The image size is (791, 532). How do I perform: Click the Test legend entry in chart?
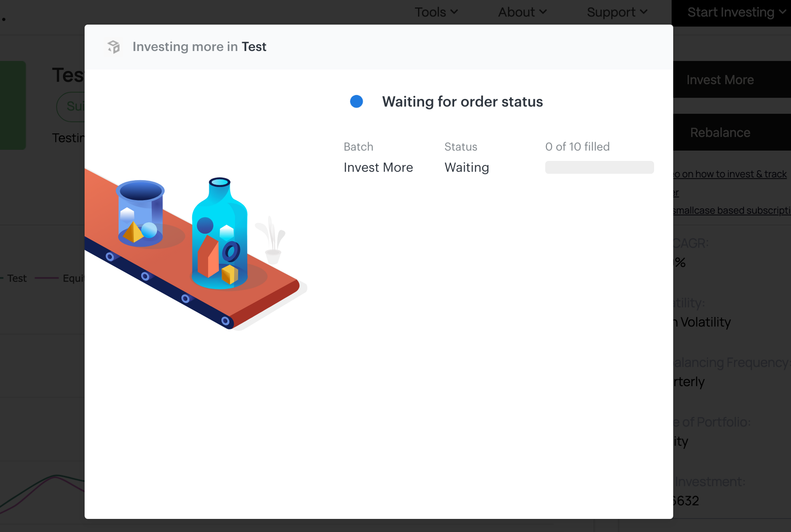(13, 278)
